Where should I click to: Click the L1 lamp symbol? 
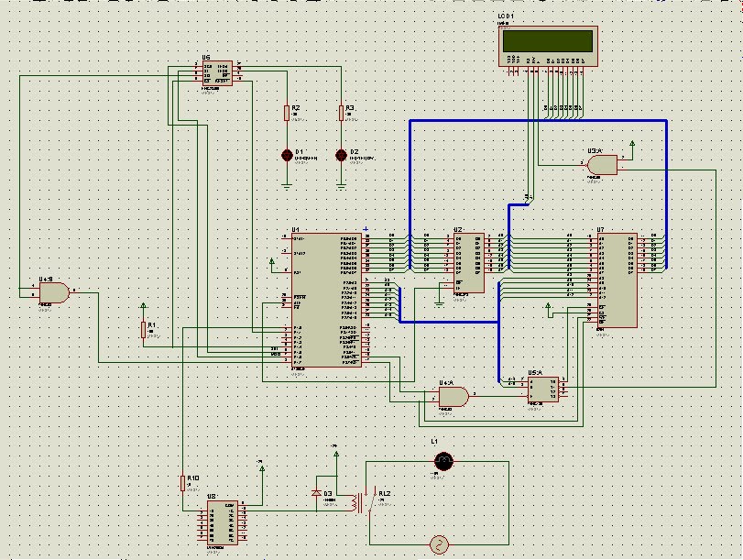(x=443, y=461)
